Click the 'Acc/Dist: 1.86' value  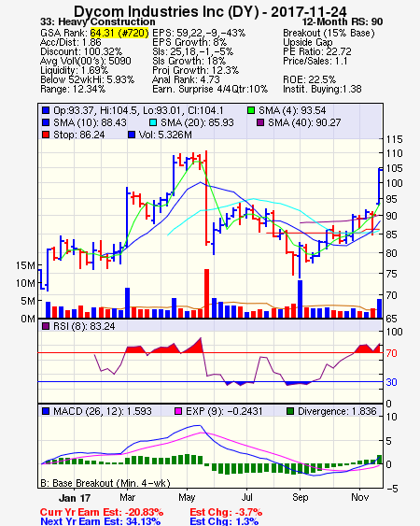pos(71,42)
